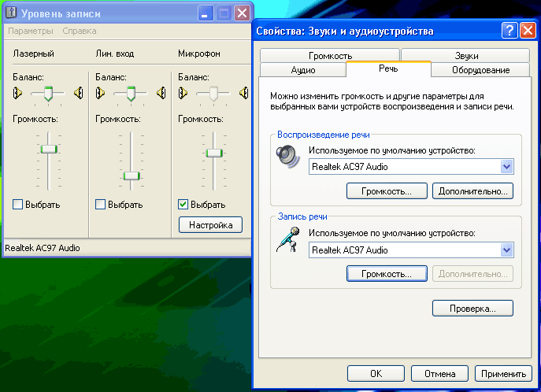This screenshot has width=541, height=392.
Task: Confirm with the OK button
Action: coord(376,374)
